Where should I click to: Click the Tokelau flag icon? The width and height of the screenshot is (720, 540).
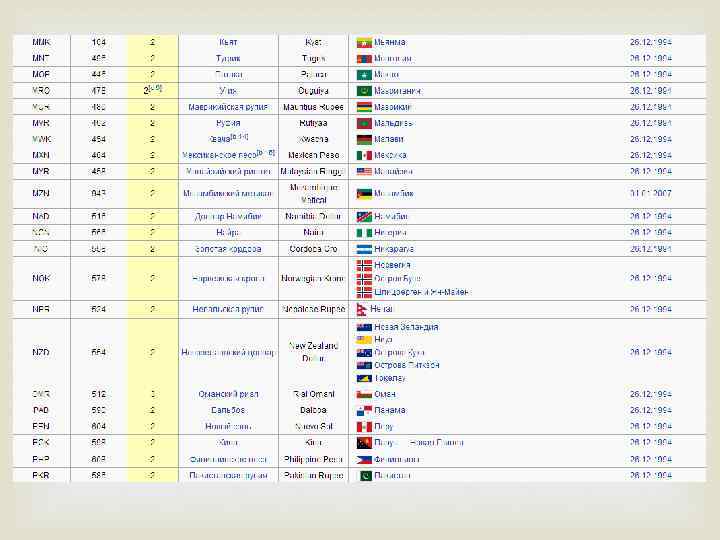click(x=364, y=378)
